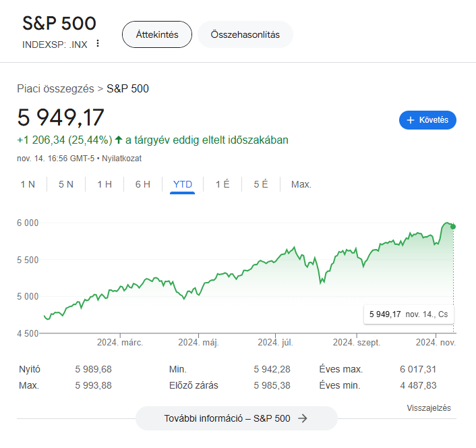The image size is (476, 448).
Task: Open the Nyilatkozat disclaimer link
Action: tap(122, 159)
